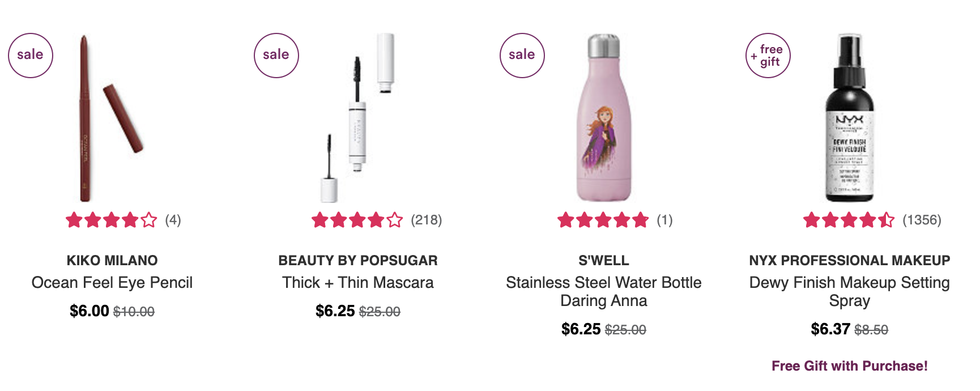Open the Ocean Feel Eye Pencil link
Screen dimensions: 980x391
tap(112, 282)
